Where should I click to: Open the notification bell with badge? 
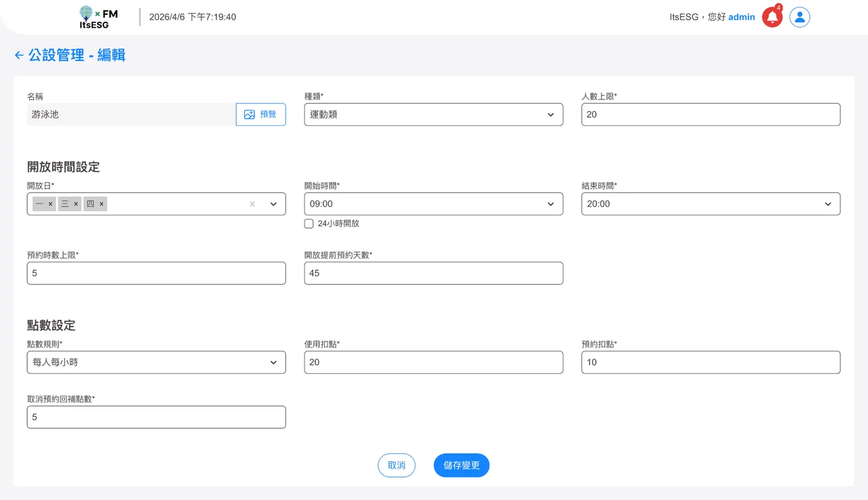(x=772, y=17)
